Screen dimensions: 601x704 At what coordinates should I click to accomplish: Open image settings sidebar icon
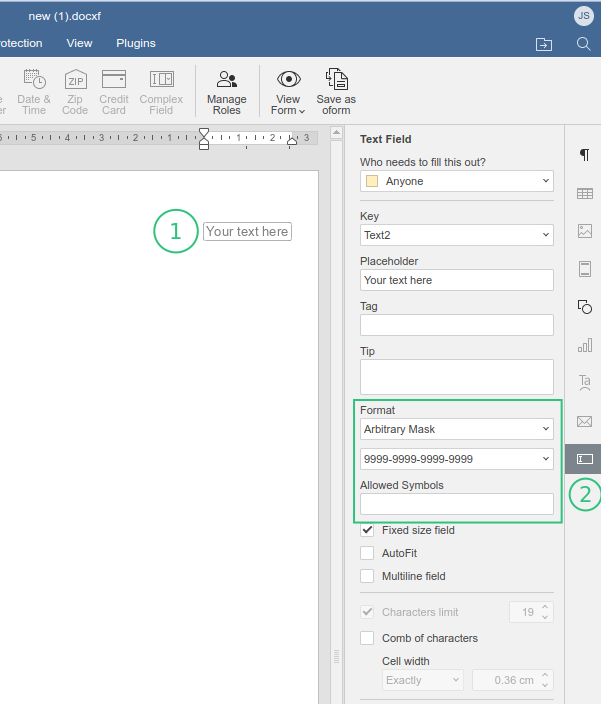point(584,231)
